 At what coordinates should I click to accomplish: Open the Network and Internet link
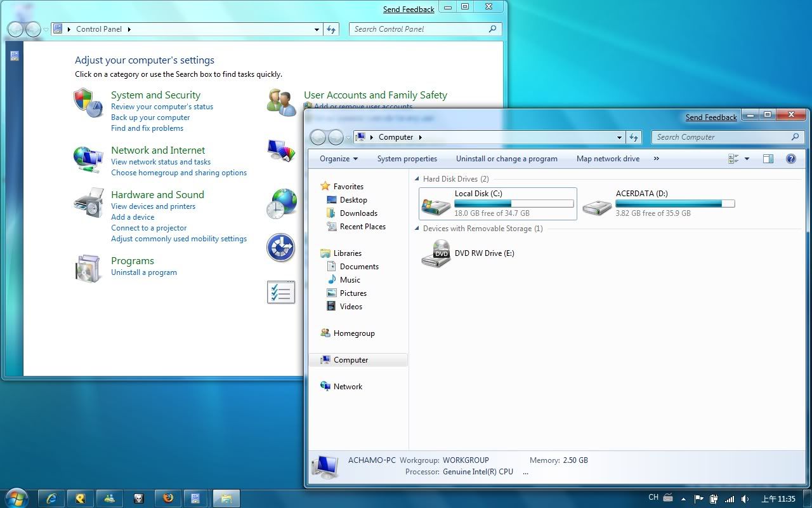[x=158, y=150]
